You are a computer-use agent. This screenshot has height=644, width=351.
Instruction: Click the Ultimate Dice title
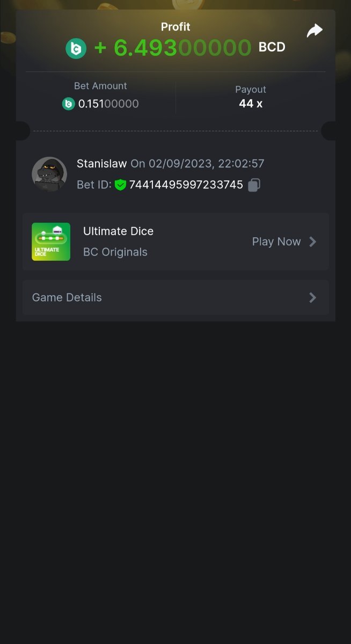tap(118, 231)
